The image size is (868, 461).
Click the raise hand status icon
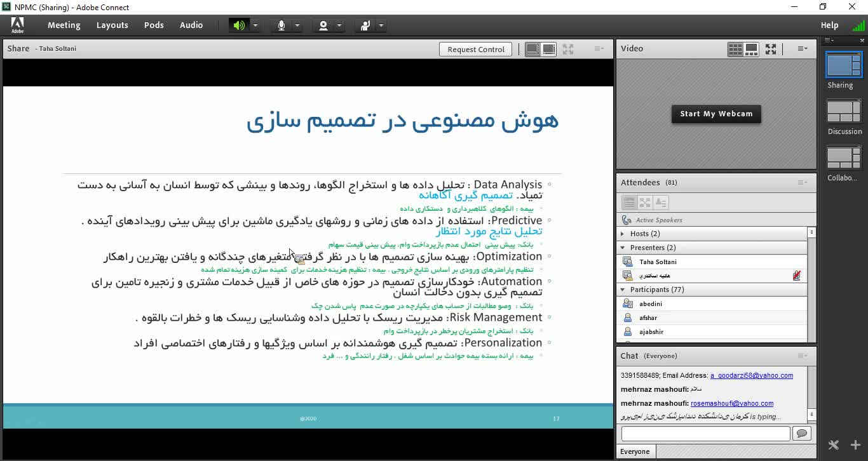coord(365,25)
